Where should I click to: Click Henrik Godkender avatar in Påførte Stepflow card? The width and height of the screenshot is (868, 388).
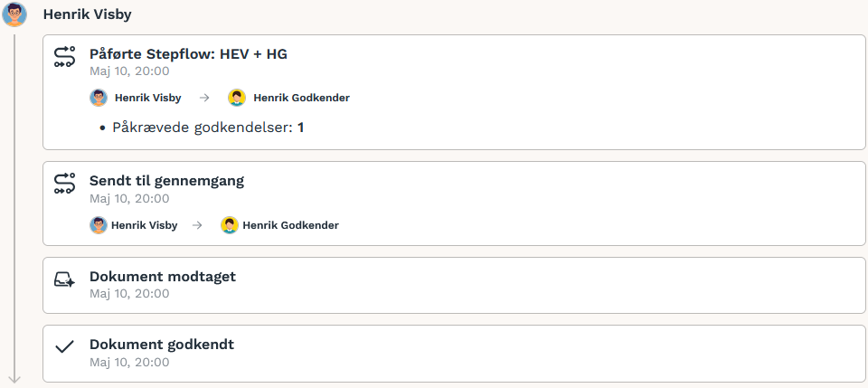point(237,98)
